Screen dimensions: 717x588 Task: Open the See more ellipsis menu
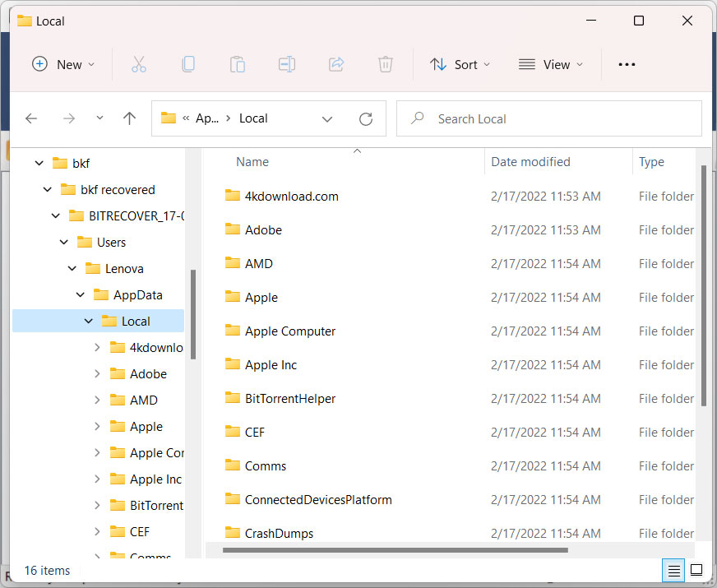[627, 64]
